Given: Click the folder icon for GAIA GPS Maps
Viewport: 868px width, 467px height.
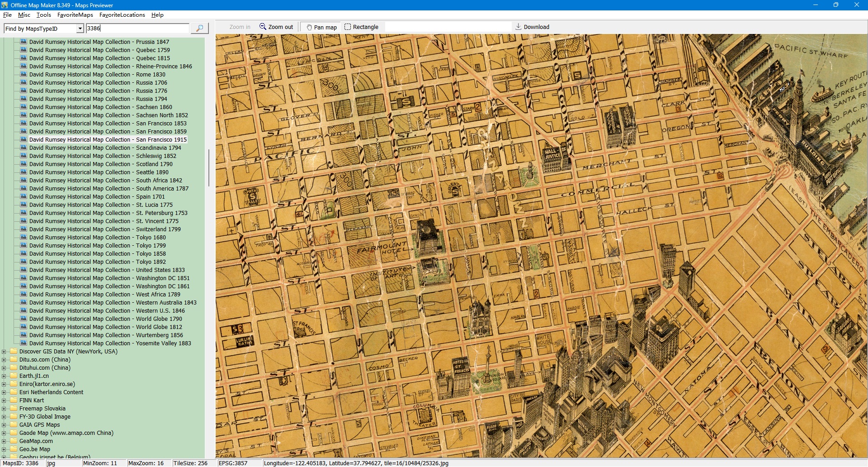Looking at the screenshot, I should coord(14,424).
